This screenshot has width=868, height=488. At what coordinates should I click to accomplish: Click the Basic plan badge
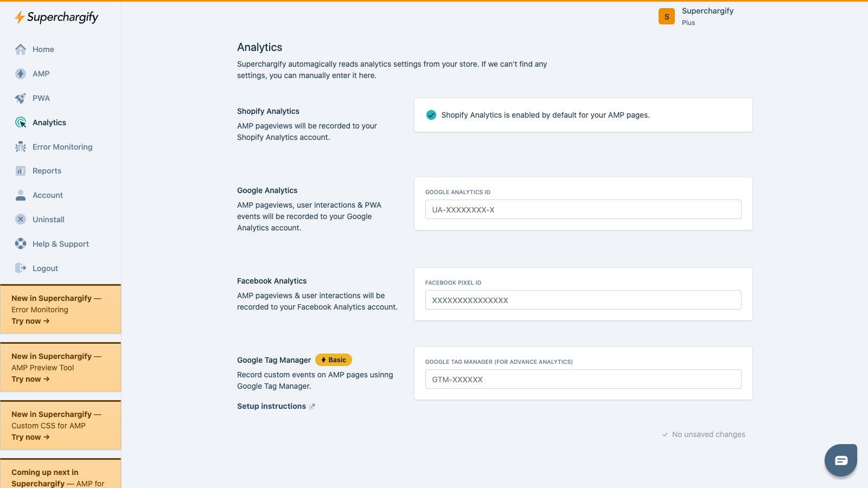(334, 360)
